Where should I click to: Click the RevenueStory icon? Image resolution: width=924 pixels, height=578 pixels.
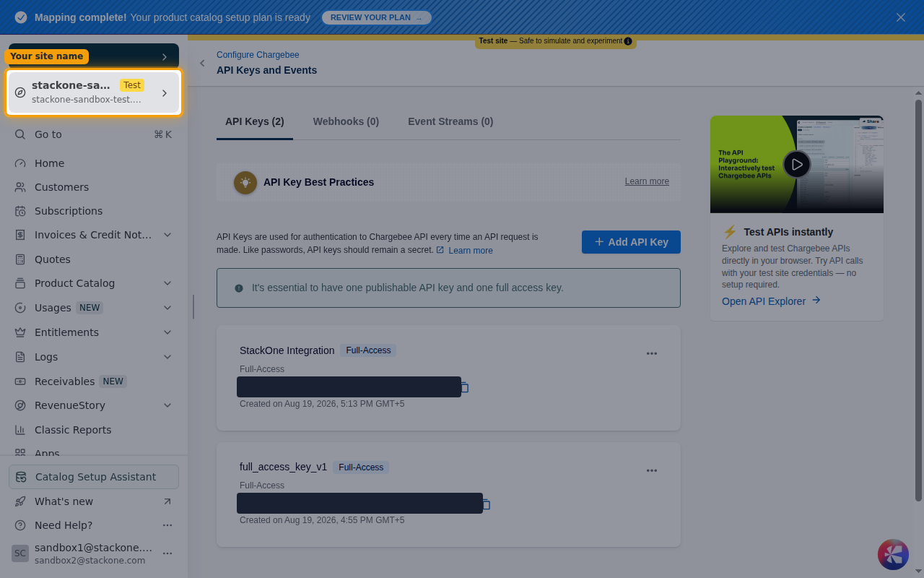tap(20, 405)
